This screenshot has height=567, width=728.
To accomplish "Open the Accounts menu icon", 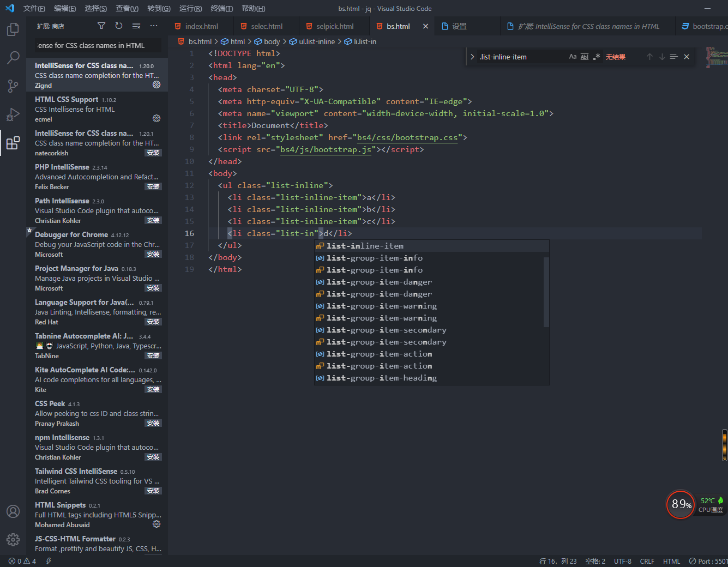I will pos(13,511).
